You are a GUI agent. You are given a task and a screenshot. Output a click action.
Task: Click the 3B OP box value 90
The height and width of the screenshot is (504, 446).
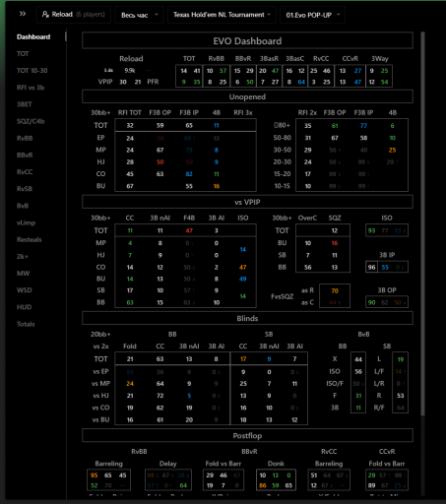coord(371,302)
